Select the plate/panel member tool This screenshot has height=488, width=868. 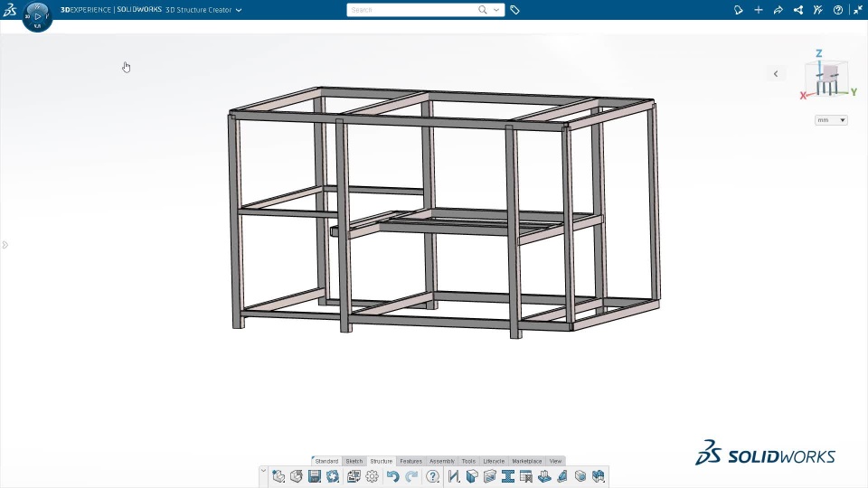coord(490,476)
